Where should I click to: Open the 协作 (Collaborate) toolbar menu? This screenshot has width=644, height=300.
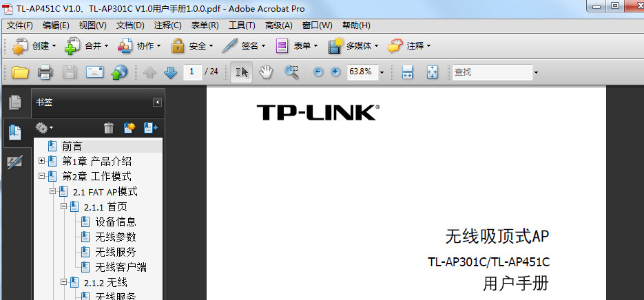(139, 46)
